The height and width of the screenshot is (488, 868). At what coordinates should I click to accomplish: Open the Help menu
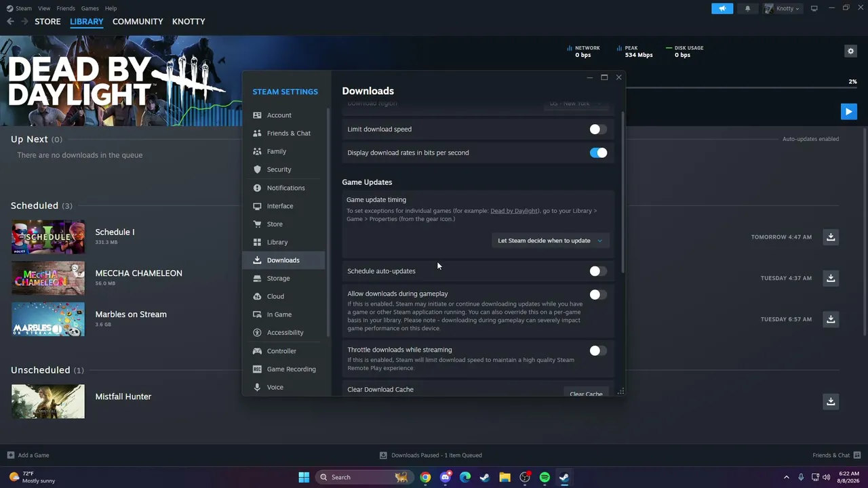(111, 8)
